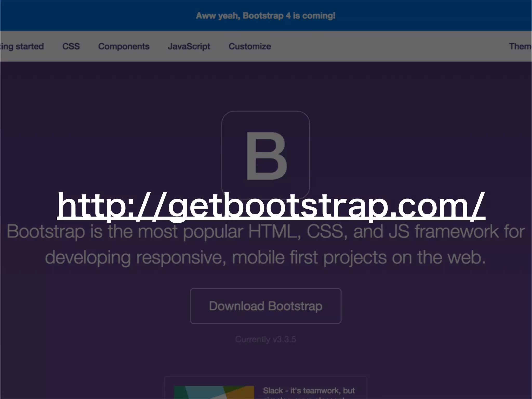Select Customize in the navigation bar
532x399 pixels.
point(250,46)
